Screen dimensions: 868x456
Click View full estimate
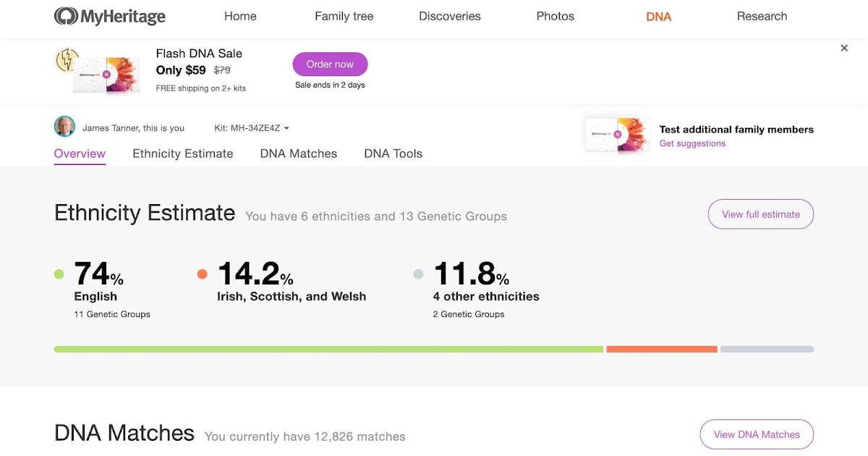tap(760, 214)
